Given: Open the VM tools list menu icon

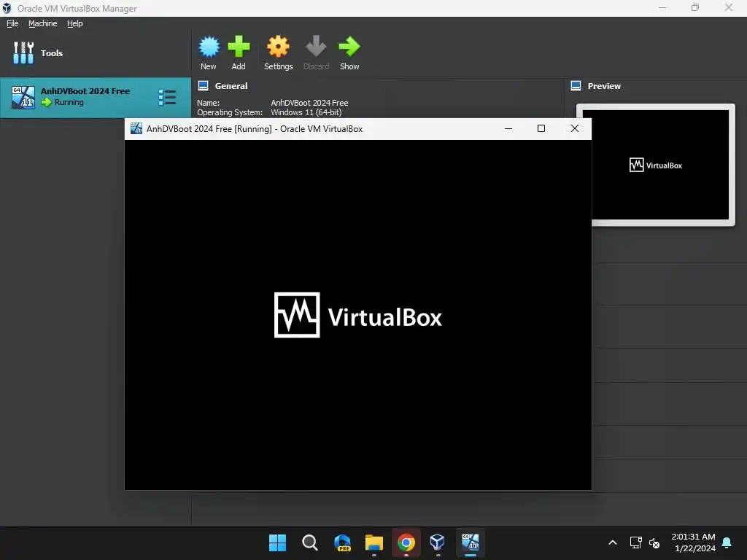Looking at the screenshot, I should pyautogui.click(x=167, y=97).
